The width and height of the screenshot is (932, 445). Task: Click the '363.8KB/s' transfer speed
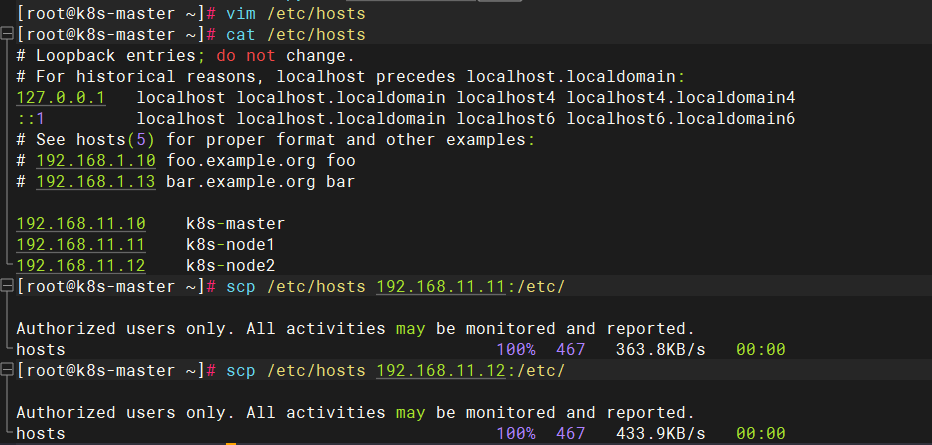[660, 349]
